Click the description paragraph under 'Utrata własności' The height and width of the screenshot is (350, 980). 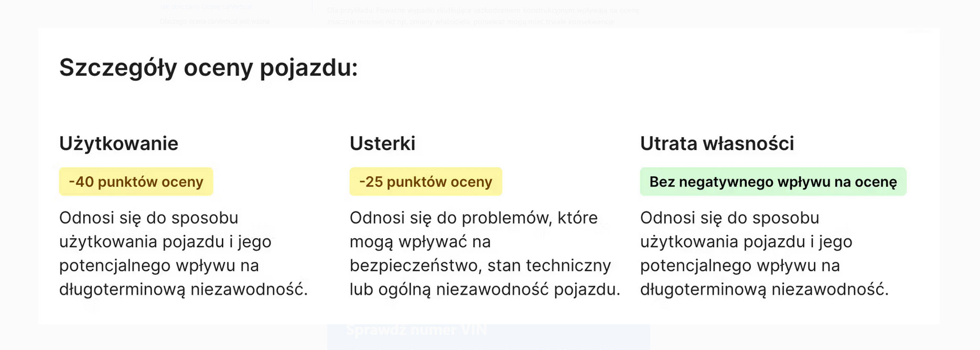click(764, 253)
